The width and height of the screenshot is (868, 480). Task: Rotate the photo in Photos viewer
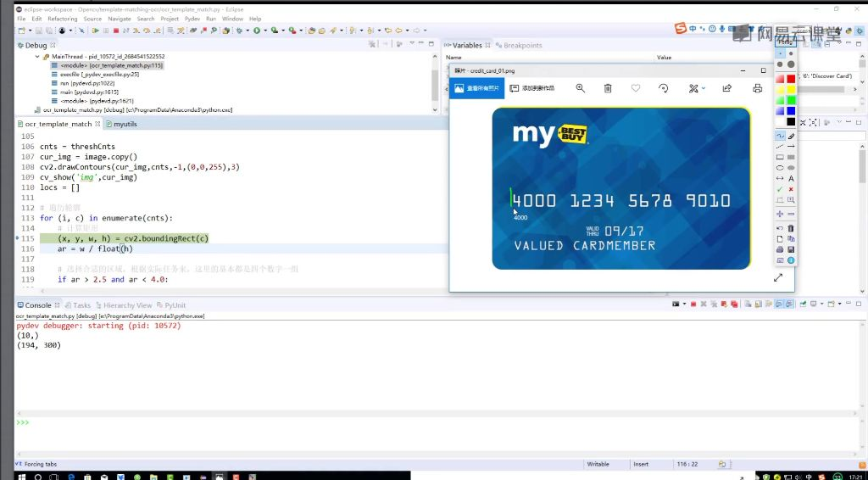click(663, 88)
